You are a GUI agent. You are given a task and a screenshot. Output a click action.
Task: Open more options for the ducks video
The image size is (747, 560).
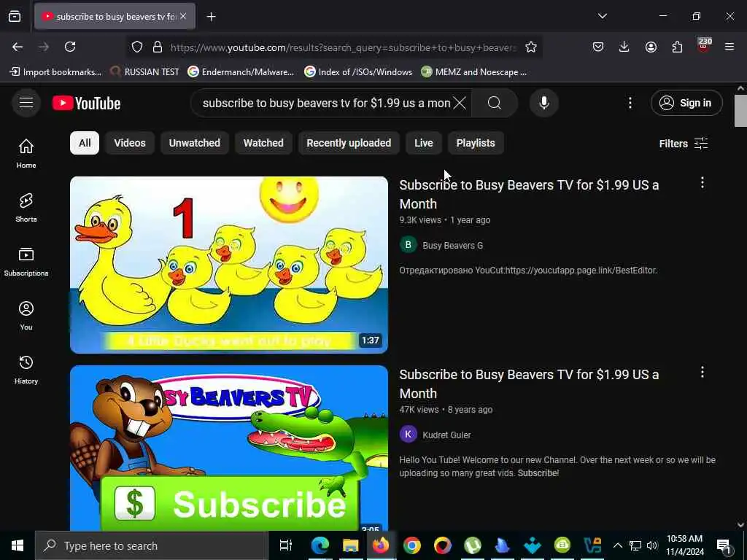click(703, 183)
